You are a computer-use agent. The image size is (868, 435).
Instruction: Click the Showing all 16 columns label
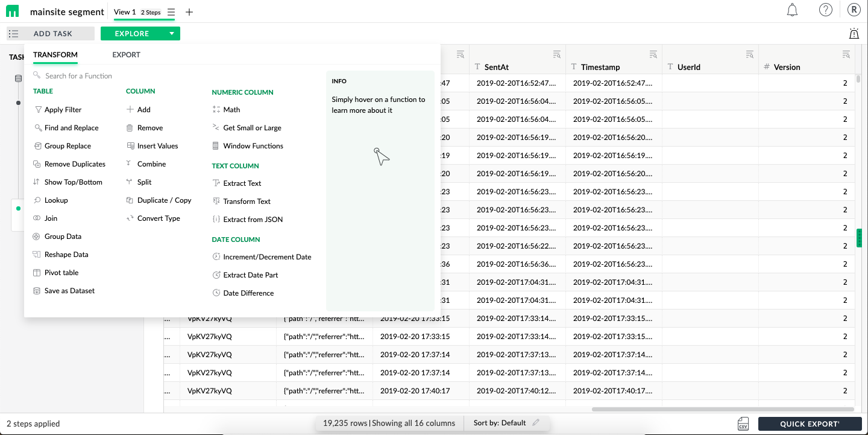click(x=414, y=423)
